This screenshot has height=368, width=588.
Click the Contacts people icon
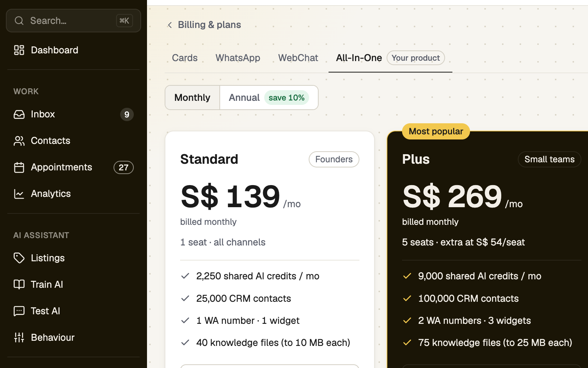click(19, 141)
